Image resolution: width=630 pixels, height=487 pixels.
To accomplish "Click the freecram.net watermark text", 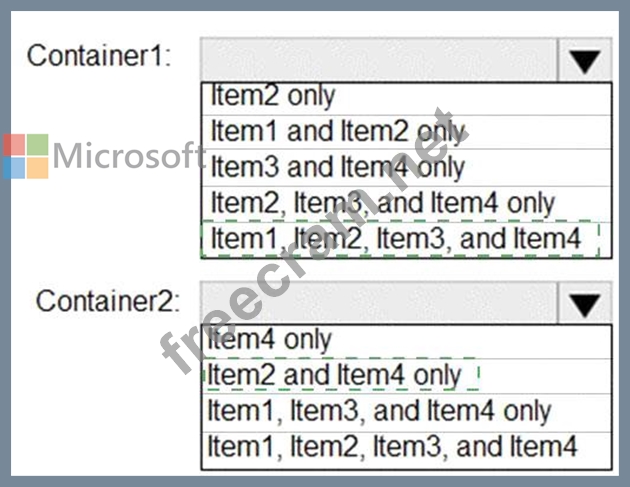I will pos(313,241).
